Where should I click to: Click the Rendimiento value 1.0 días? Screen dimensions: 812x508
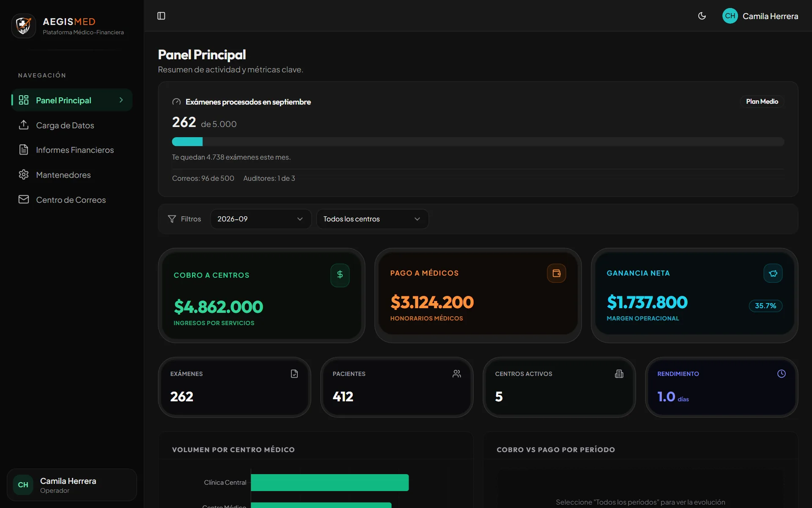coord(673,397)
